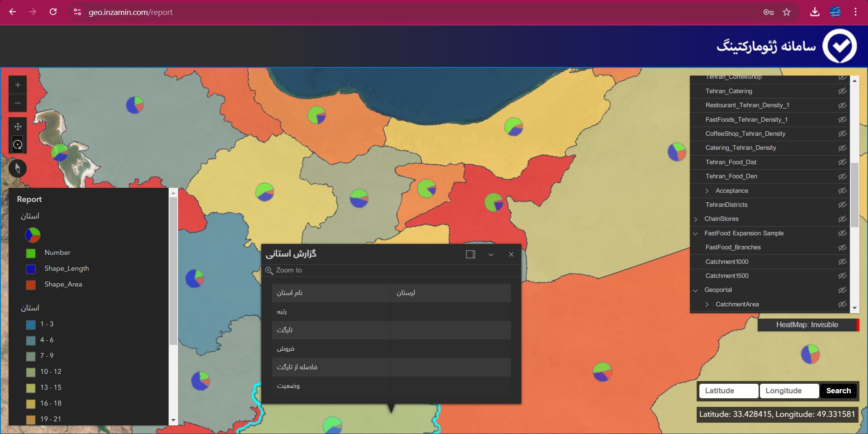Toggle visibility of FastFood_Branches layer
The height and width of the screenshot is (434, 868).
tap(842, 248)
